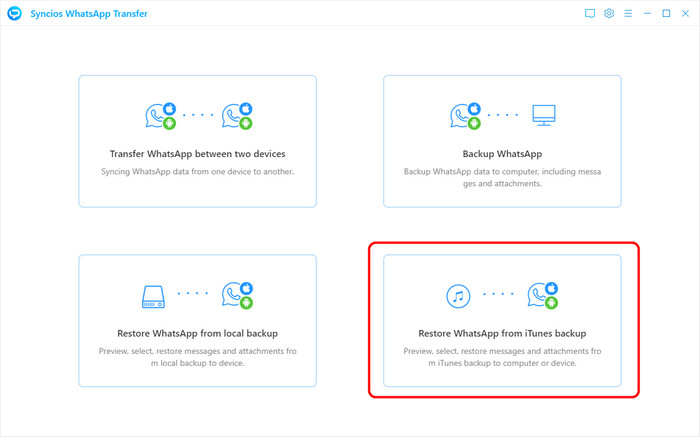
Task: Click WhatsApp icon in iTunes backup card
Action: (x=543, y=295)
